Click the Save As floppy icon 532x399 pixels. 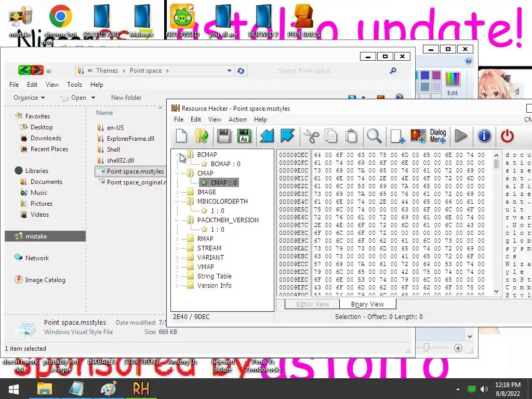pyautogui.click(x=244, y=136)
